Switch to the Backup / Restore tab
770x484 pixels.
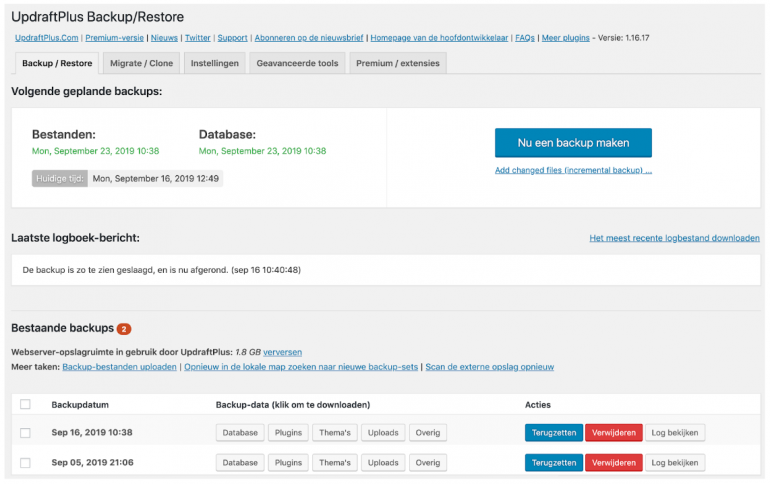click(x=57, y=63)
